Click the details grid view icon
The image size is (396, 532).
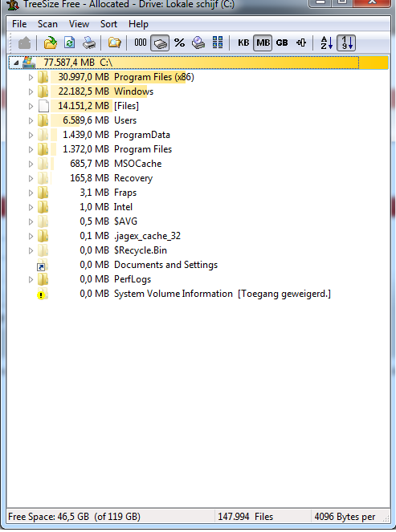tap(218, 43)
